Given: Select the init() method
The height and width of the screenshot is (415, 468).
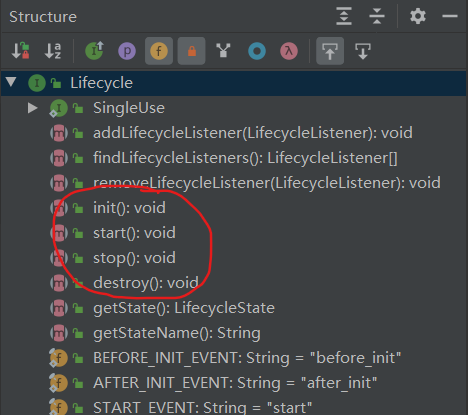Looking at the screenshot, I should (129, 208).
